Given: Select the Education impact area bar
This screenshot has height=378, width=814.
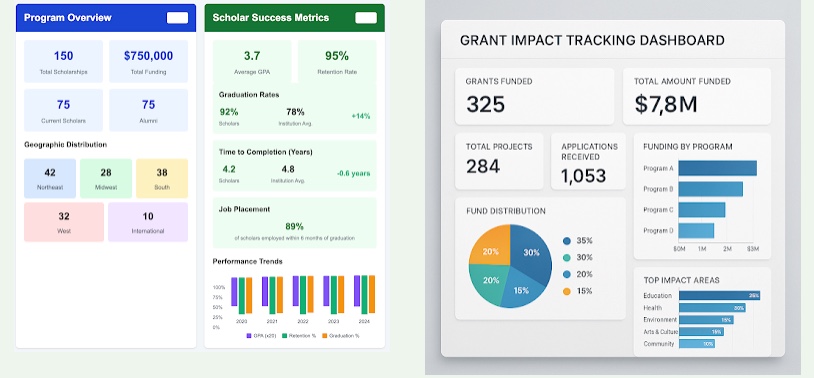Looking at the screenshot, I should pyautogui.click(x=720, y=295).
